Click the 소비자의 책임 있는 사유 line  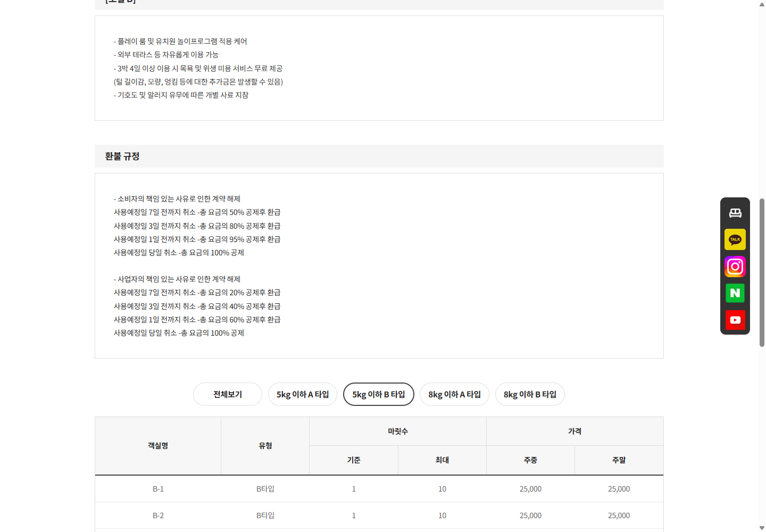(177, 199)
